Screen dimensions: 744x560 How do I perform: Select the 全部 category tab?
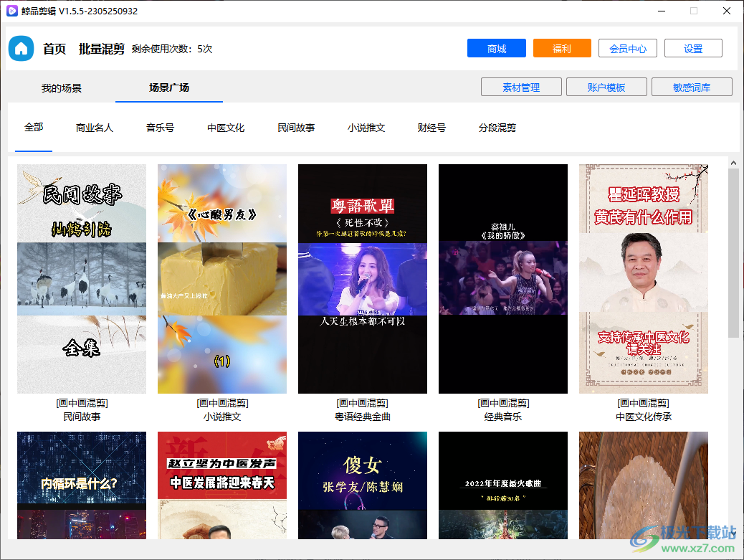click(34, 127)
